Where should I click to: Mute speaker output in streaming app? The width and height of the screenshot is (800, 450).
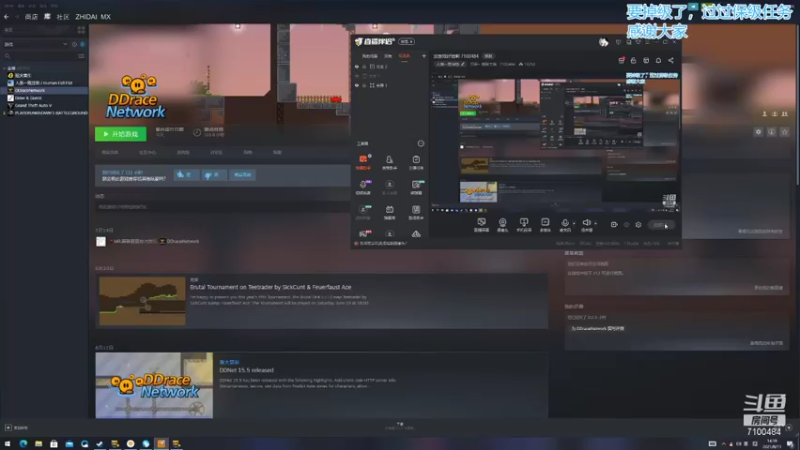(x=587, y=223)
